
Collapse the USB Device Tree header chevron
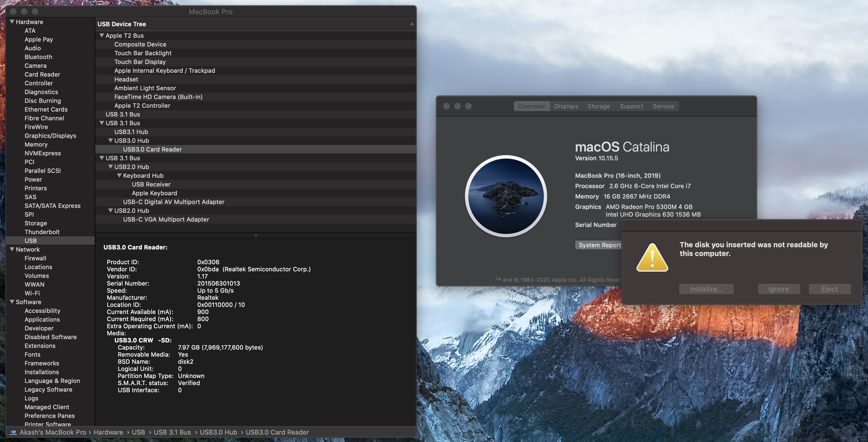411,24
